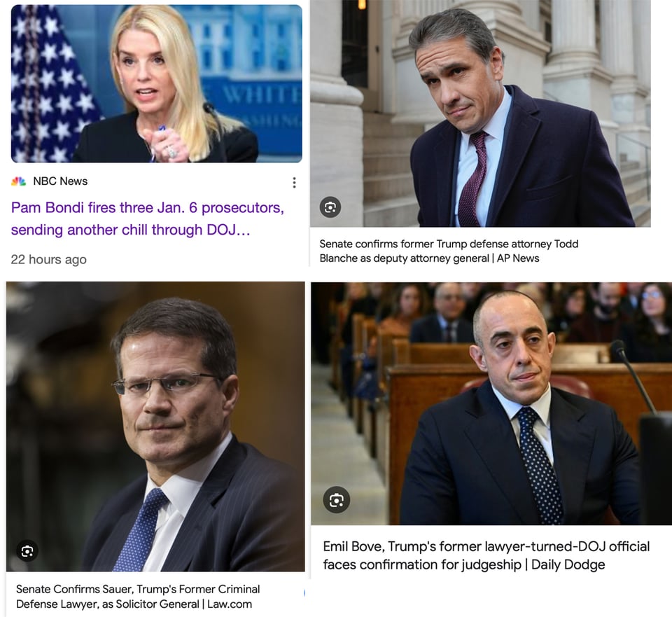Open the Senate confirms Todd Blanche caption link

(449, 251)
